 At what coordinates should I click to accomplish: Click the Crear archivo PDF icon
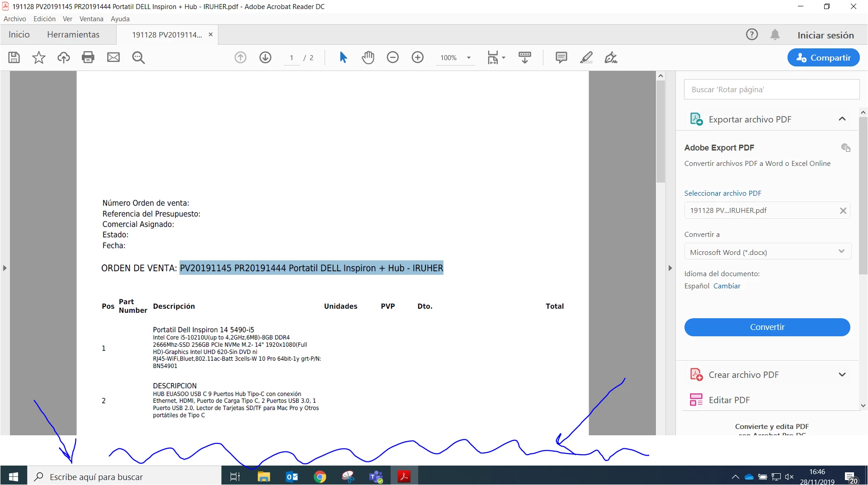[x=696, y=375]
